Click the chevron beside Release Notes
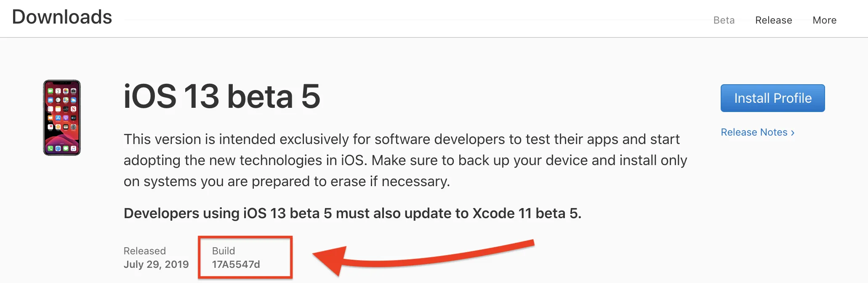The image size is (868, 283). point(793,133)
